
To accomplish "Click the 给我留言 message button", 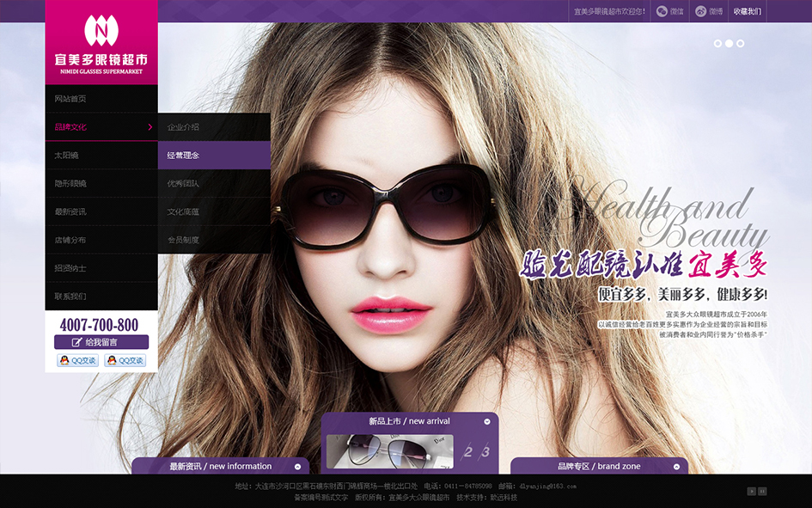I will point(101,342).
